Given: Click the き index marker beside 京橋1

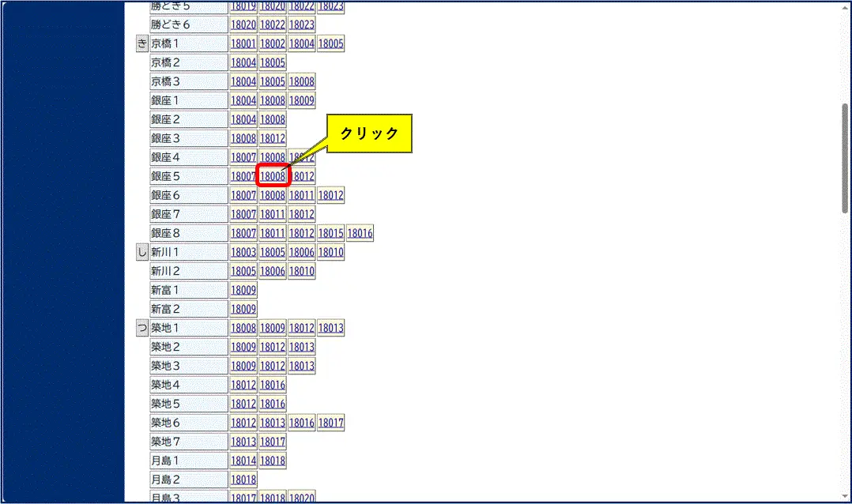Looking at the screenshot, I should (141, 43).
